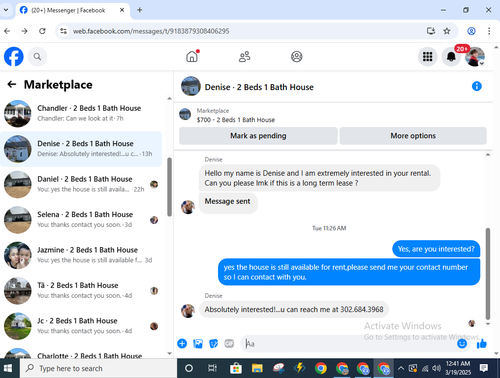Open a new browser tab
Screen dimensions: 500x378
click(x=140, y=10)
